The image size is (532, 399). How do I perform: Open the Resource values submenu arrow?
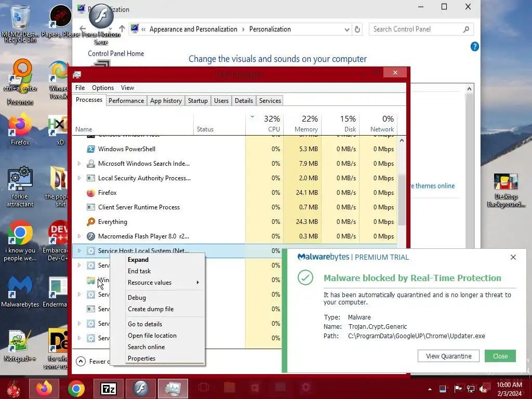[x=197, y=283]
